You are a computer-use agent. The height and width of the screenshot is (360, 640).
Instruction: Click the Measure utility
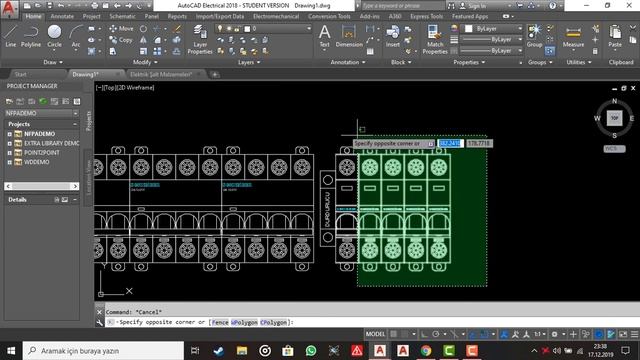[x=573, y=37]
